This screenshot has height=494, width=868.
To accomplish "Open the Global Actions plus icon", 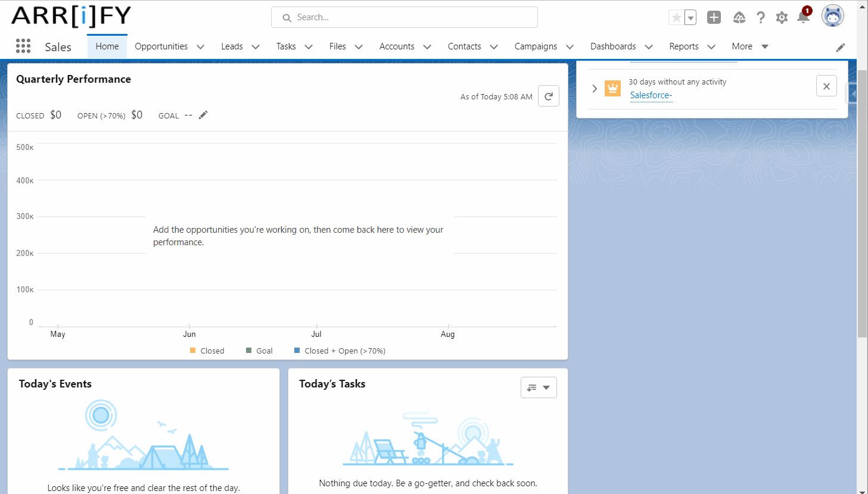I will (x=714, y=18).
